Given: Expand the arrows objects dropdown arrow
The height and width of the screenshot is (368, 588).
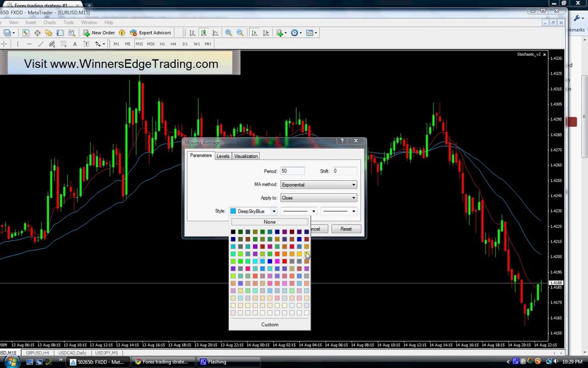Looking at the screenshot, I should click(104, 44).
